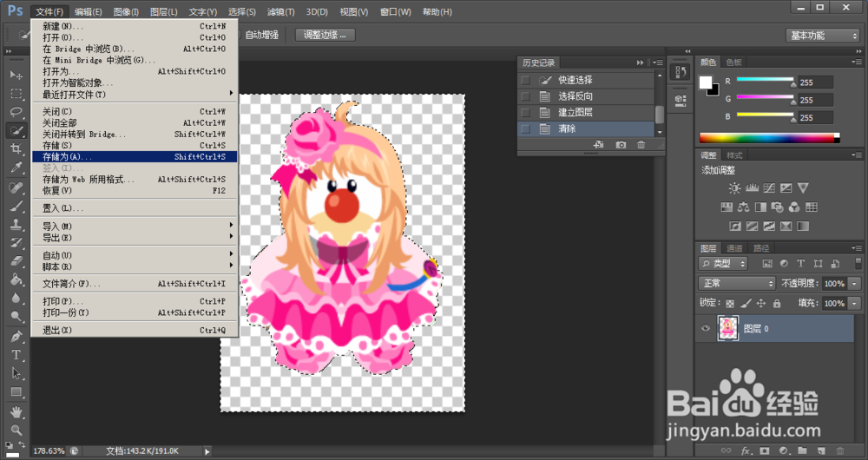Select the Pen tool
The image size is (868, 460).
pyautogui.click(x=16, y=337)
